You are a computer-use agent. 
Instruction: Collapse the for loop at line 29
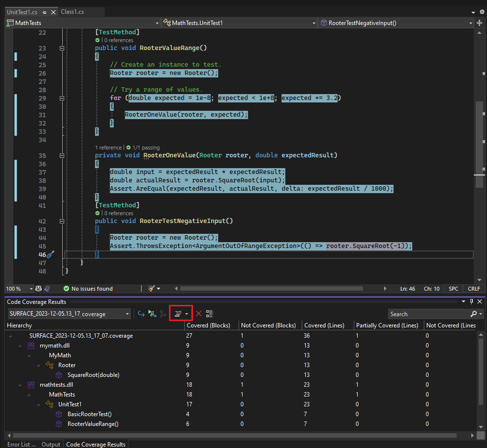(x=62, y=98)
